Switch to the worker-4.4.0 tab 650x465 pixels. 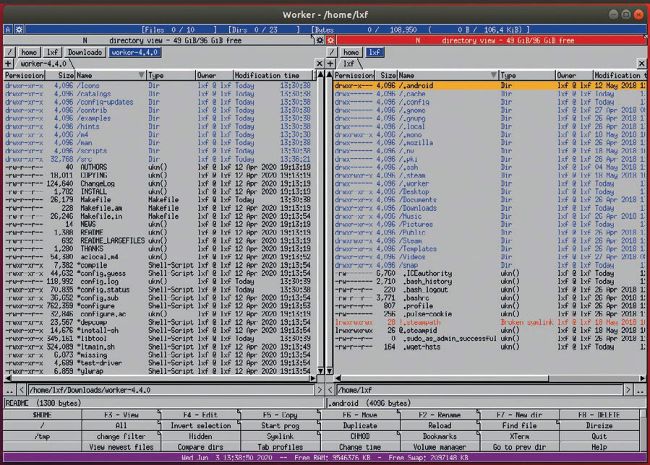[44, 64]
